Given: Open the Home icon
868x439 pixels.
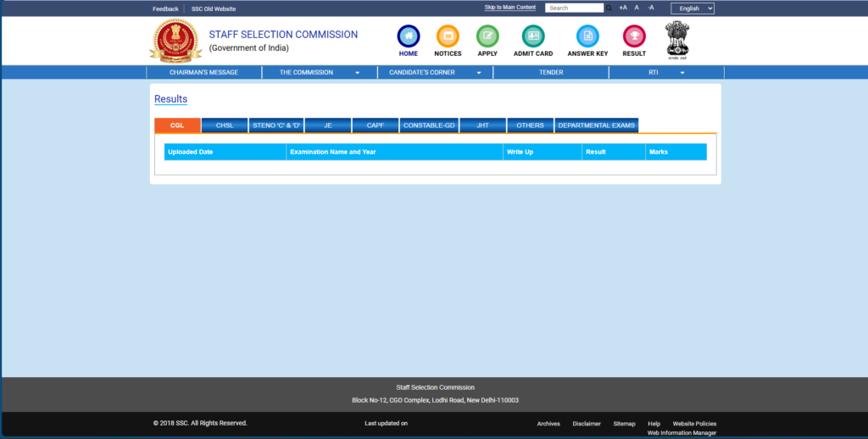Looking at the screenshot, I should click(409, 36).
